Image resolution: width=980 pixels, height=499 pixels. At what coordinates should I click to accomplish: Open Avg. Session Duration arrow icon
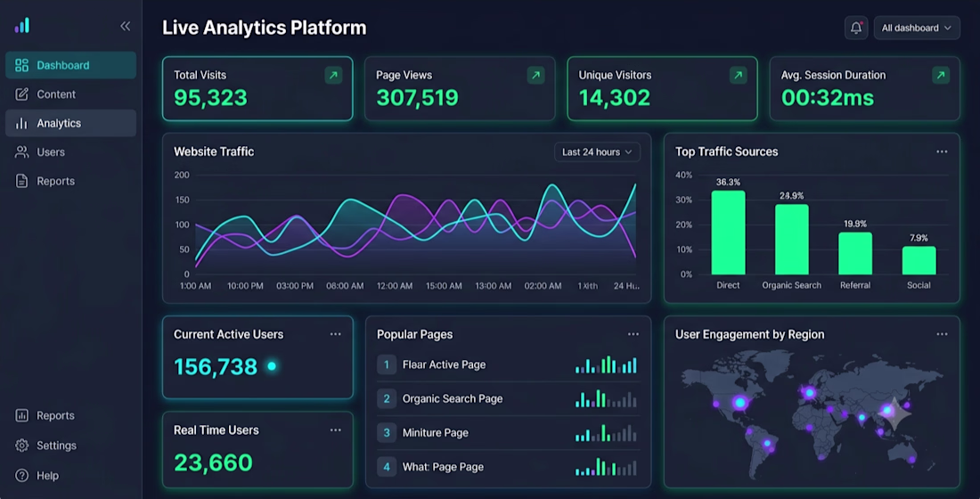tap(941, 76)
